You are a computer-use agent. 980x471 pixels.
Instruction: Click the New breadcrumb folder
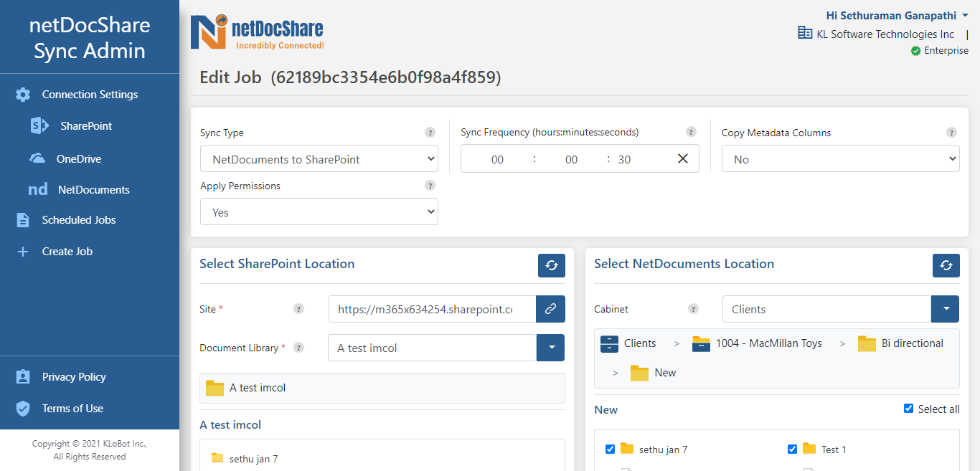click(653, 373)
